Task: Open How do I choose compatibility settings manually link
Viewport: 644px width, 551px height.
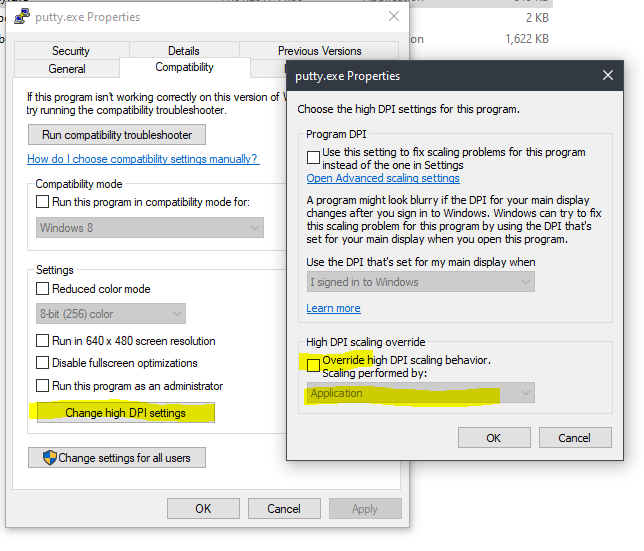Action: point(143,159)
